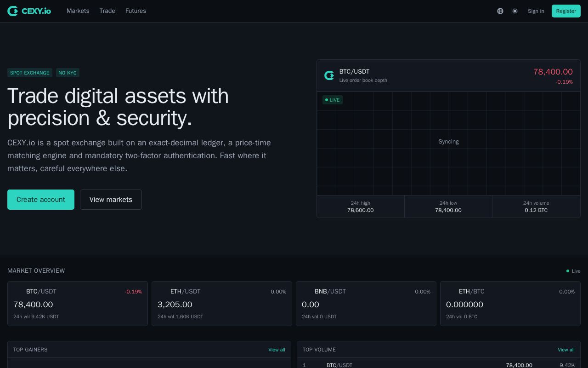Viewport: 588px width, 368px height.
Task: Click the SPOT EXCHANGE badge
Action: 30,73
